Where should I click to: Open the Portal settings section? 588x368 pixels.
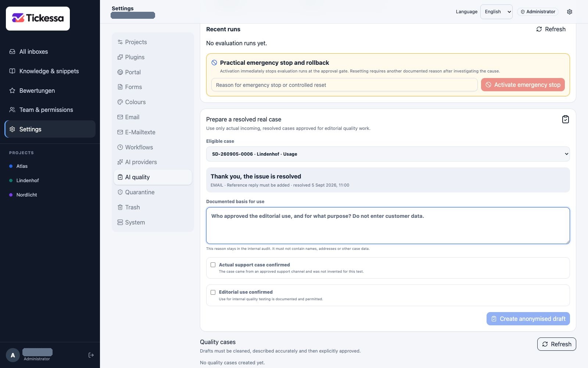(x=153, y=72)
